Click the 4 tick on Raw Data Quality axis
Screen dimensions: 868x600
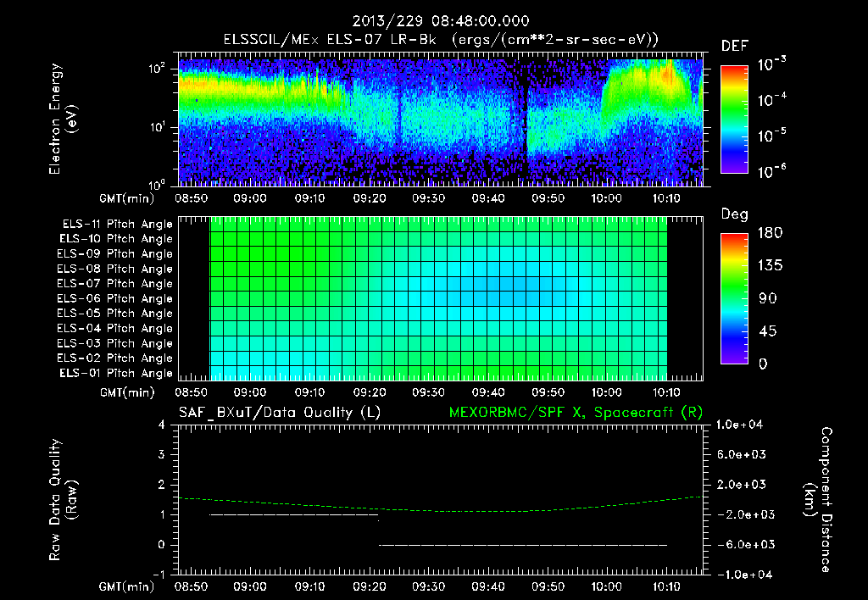tap(162, 425)
